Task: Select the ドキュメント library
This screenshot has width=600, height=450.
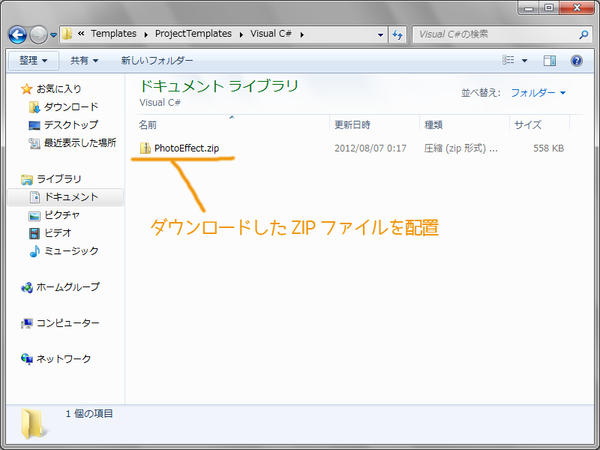Action: [71, 197]
